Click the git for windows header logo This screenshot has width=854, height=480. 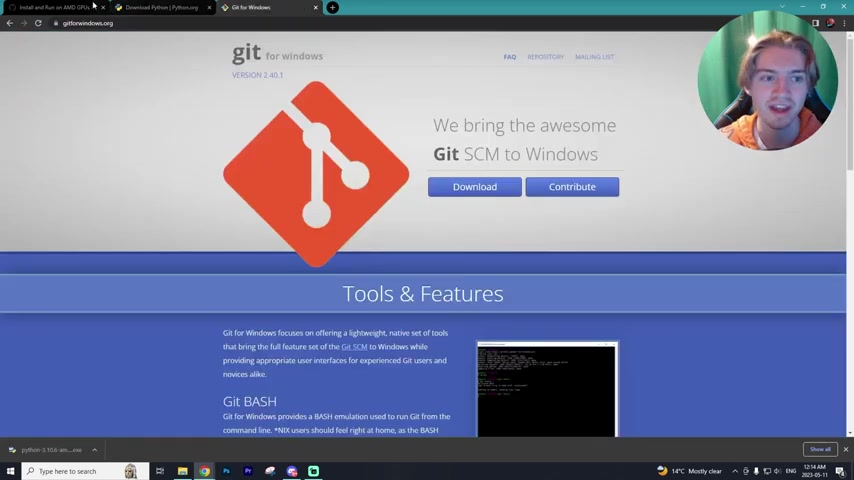[x=277, y=53]
